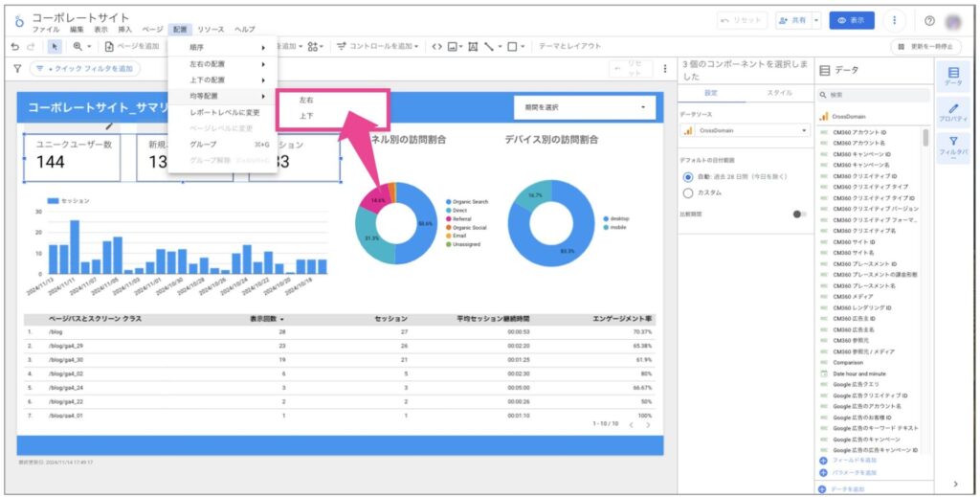
Task: Select the 自動: 過去28日間 radio button
Action: [688, 177]
